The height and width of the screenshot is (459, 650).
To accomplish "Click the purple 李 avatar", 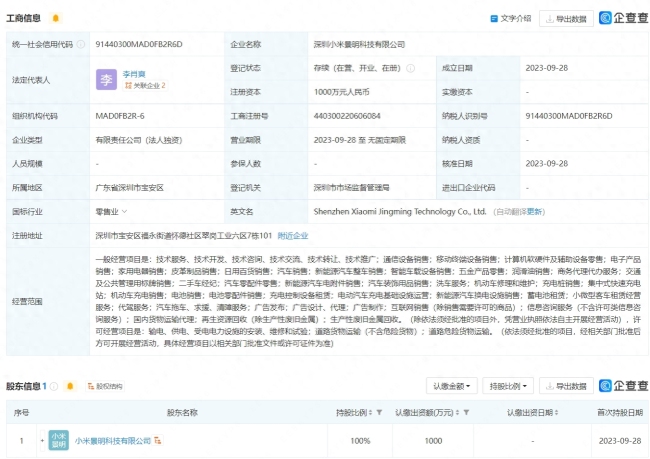I will pos(106,80).
